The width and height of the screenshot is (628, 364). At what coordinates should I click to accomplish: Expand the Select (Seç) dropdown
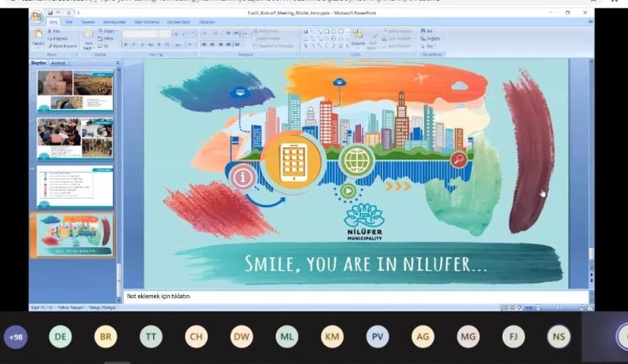click(x=430, y=45)
